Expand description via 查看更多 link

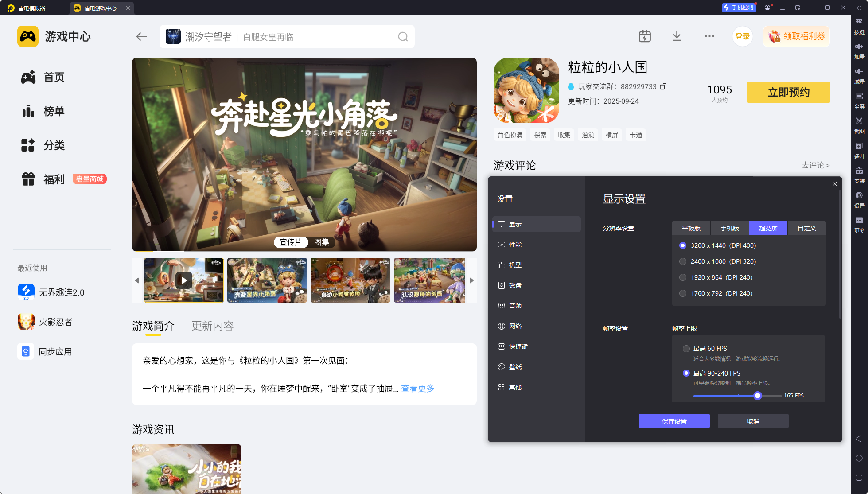(417, 389)
